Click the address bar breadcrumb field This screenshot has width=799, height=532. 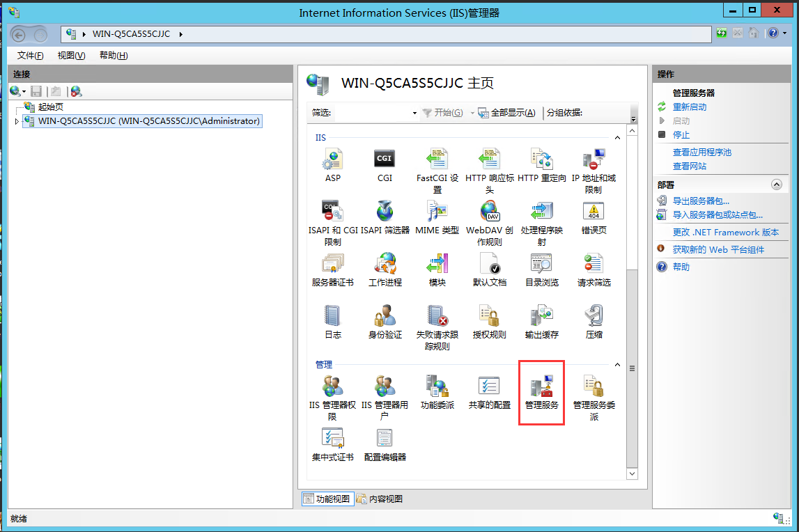click(x=386, y=34)
